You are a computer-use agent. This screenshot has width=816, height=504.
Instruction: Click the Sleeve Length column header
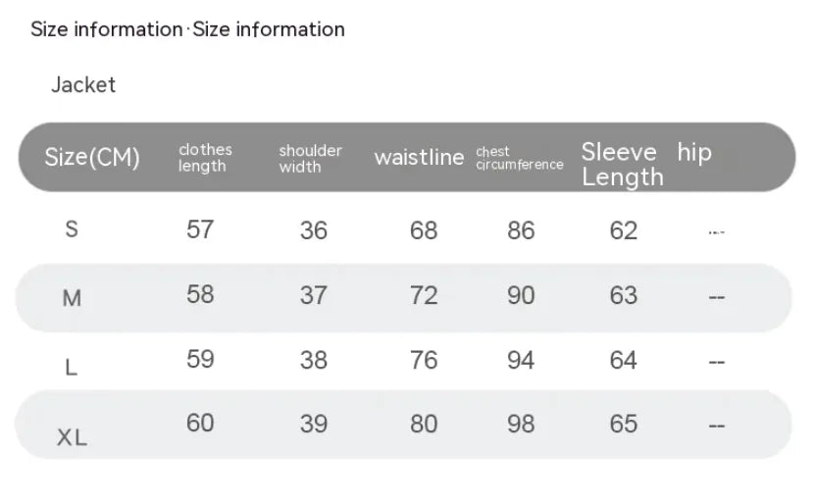[621, 164]
